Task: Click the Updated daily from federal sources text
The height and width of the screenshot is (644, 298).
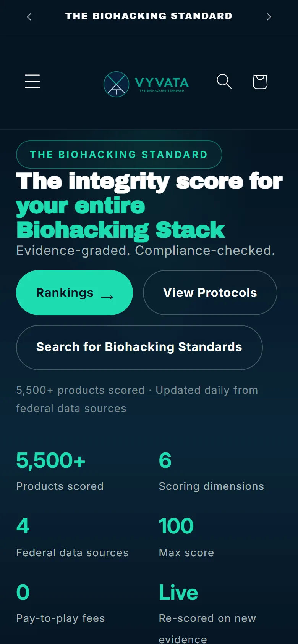Action: (x=137, y=399)
